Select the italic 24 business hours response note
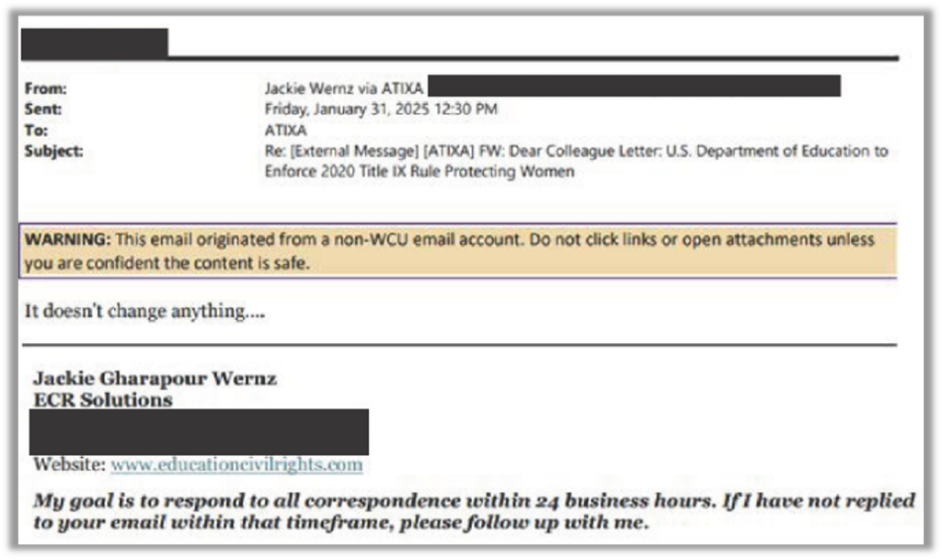Image resolution: width=942 pixels, height=560 pixels. pos(474,511)
